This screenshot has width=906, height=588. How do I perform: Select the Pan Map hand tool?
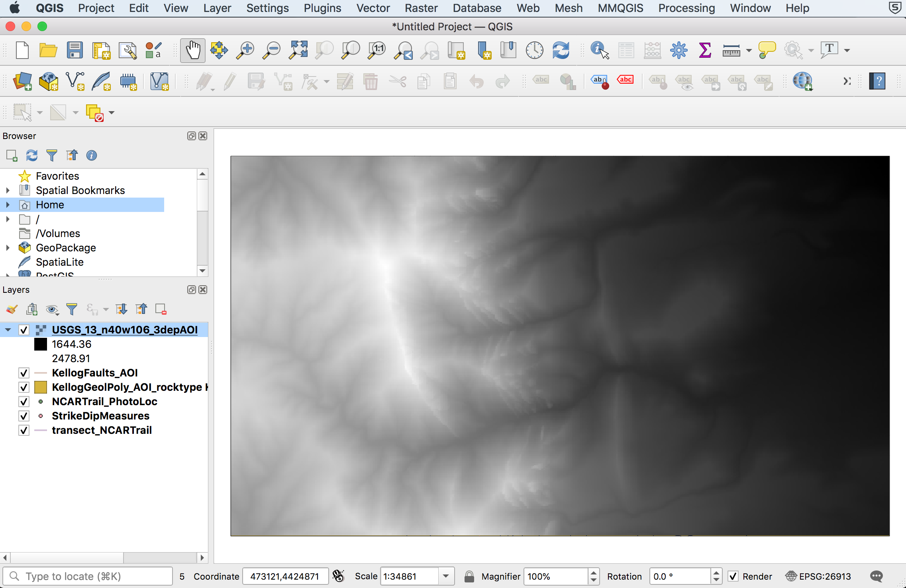(x=193, y=51)
